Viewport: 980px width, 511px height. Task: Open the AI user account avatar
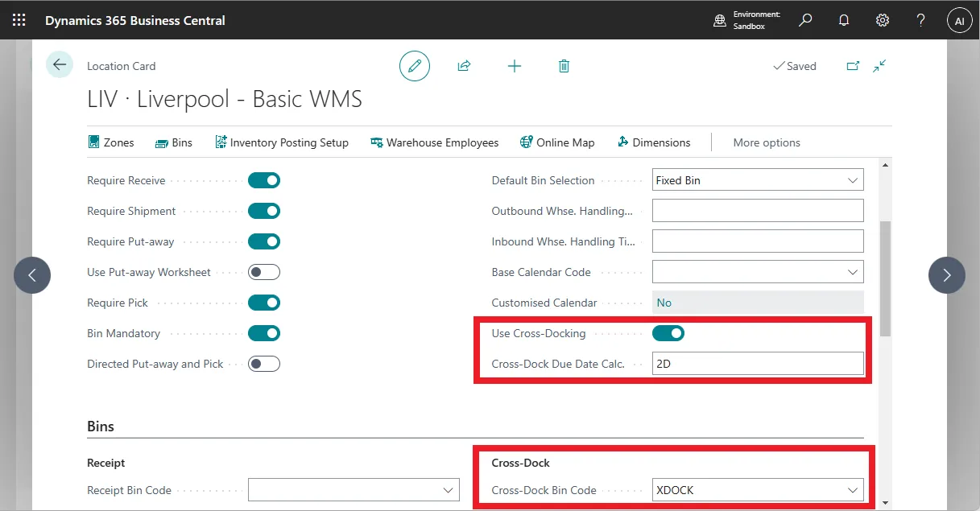(x=959, y=21)
